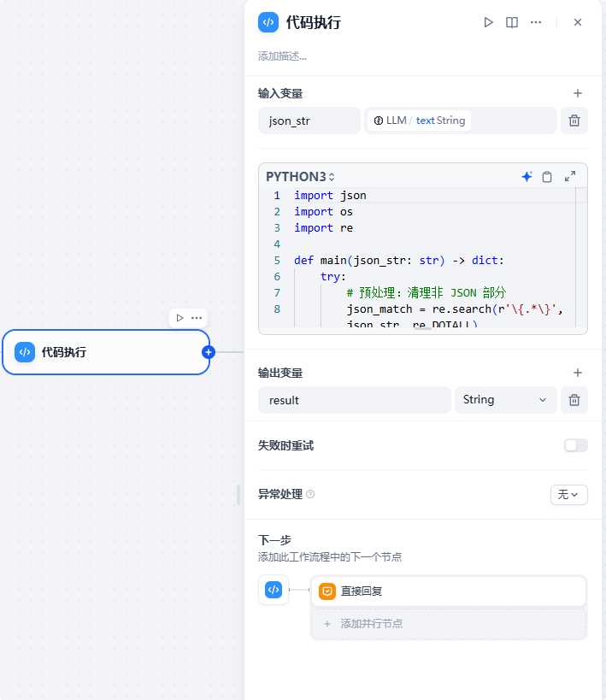This screenshot has height=700, width=606.
Task: Click the blue plus handle on canvas node
Action: pos(208,352)
